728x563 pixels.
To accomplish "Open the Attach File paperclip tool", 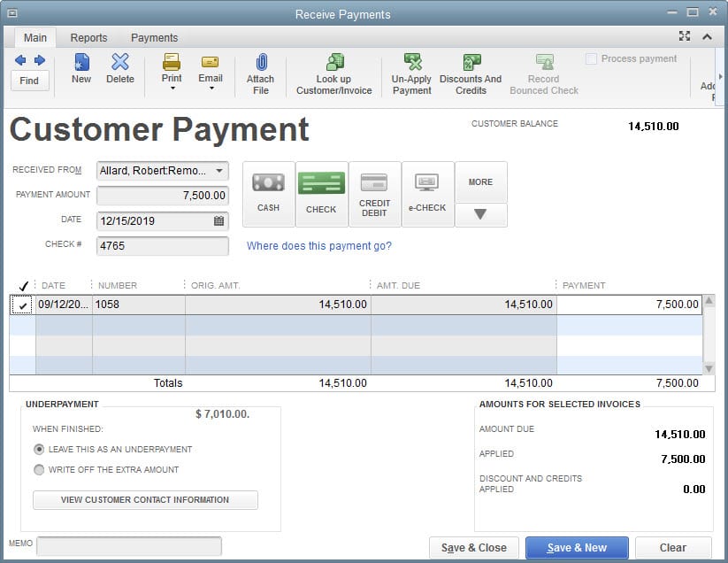I will click(261, 64).
